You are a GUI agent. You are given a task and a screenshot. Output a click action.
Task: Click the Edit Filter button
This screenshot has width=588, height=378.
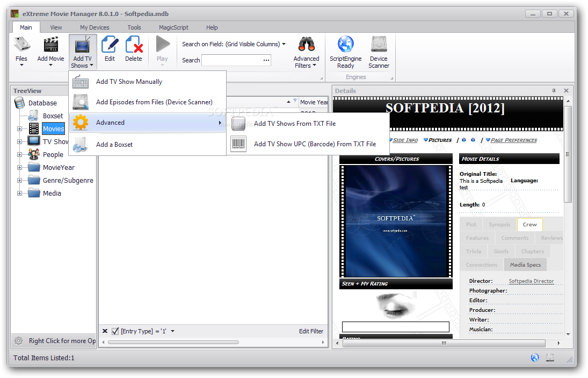coord(311,331)
